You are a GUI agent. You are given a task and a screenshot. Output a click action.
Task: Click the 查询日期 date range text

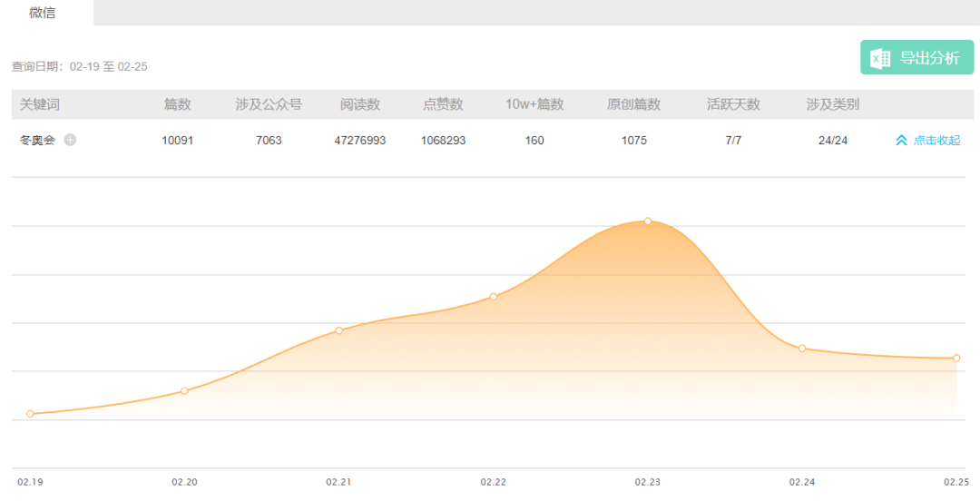(80, 66)
